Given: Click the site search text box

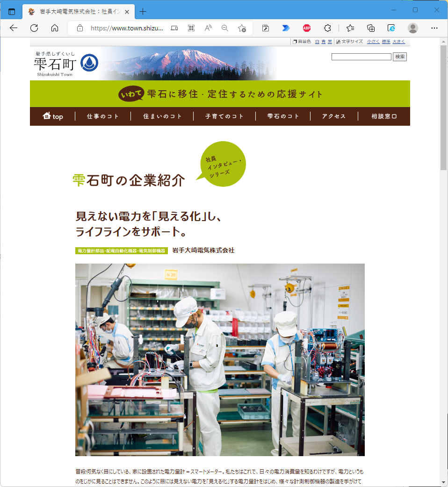Looking at the screenshot, I should pyautogui.click(x=361, y=57).
